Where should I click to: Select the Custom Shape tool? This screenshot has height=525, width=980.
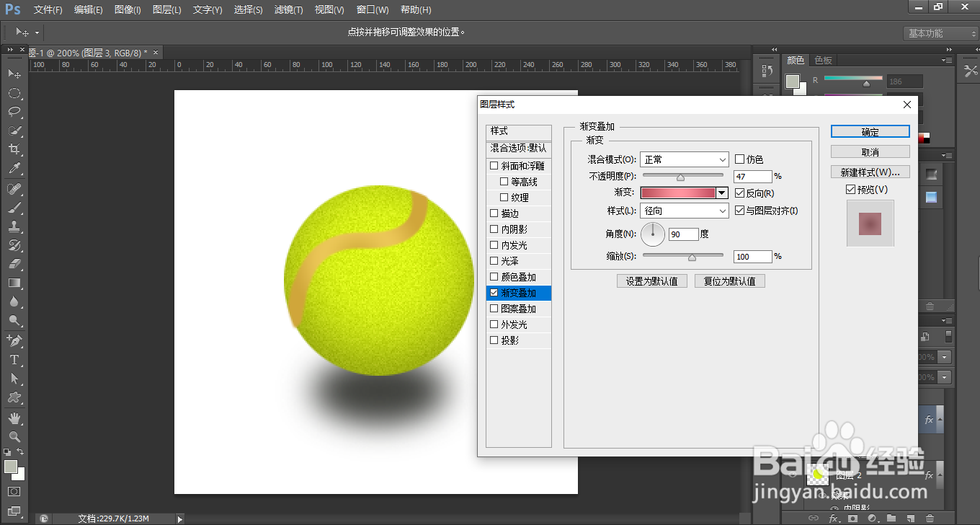pos(14,397)
